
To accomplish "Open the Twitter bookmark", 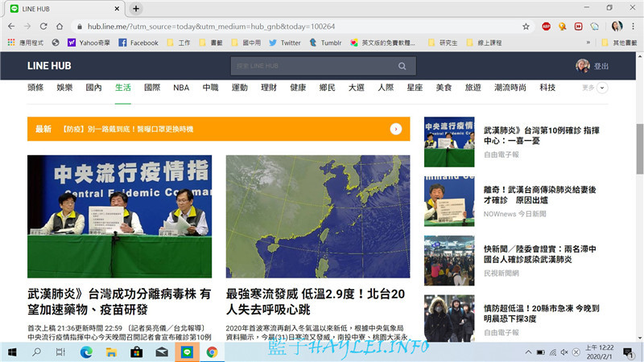I will point(285,43).
